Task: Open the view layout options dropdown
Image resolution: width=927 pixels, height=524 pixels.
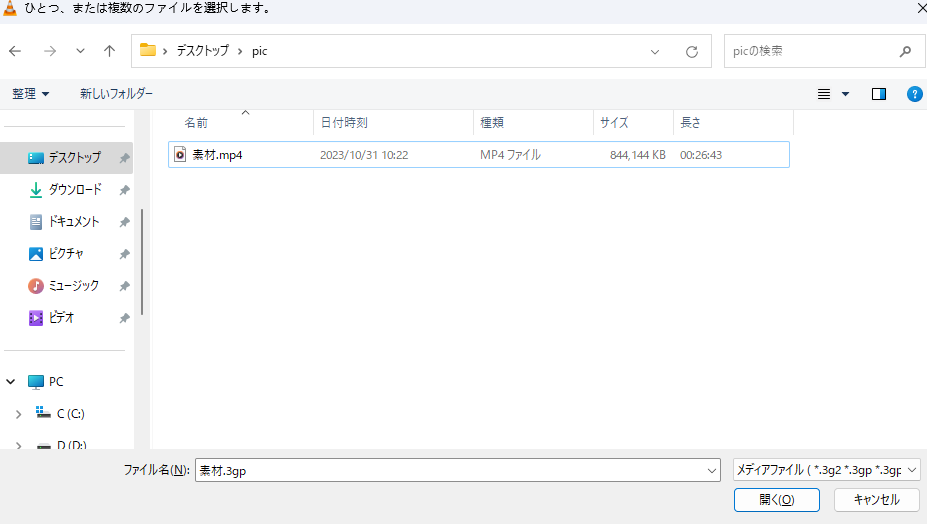Action: 845,94
